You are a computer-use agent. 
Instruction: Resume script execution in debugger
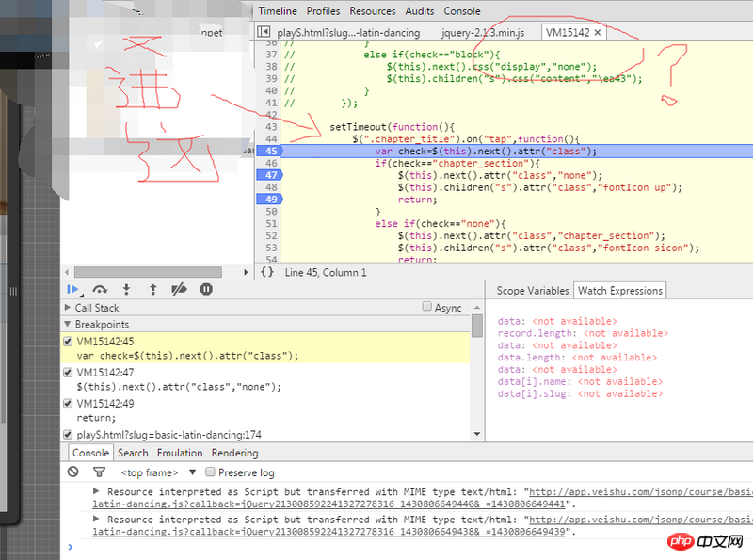(72, 290)
